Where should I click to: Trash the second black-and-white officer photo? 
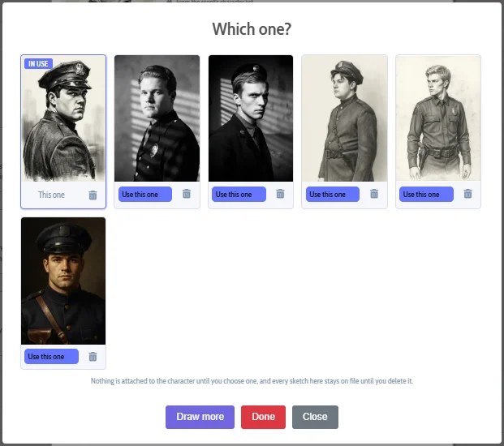(x=187, y=194)
